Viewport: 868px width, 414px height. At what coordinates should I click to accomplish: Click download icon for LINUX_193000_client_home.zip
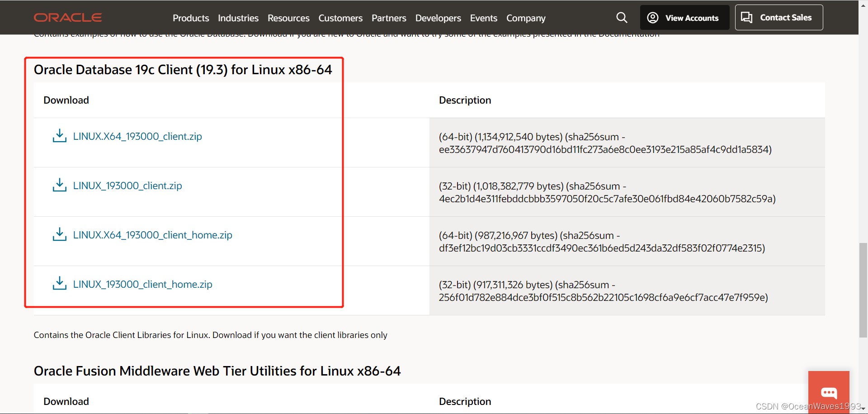59,284
